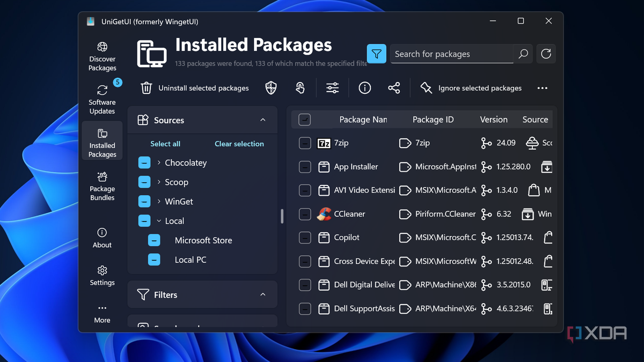The image size is (644, 362).
Task: Open the More menu in the sidebar
Action: (x=102, y=314)
